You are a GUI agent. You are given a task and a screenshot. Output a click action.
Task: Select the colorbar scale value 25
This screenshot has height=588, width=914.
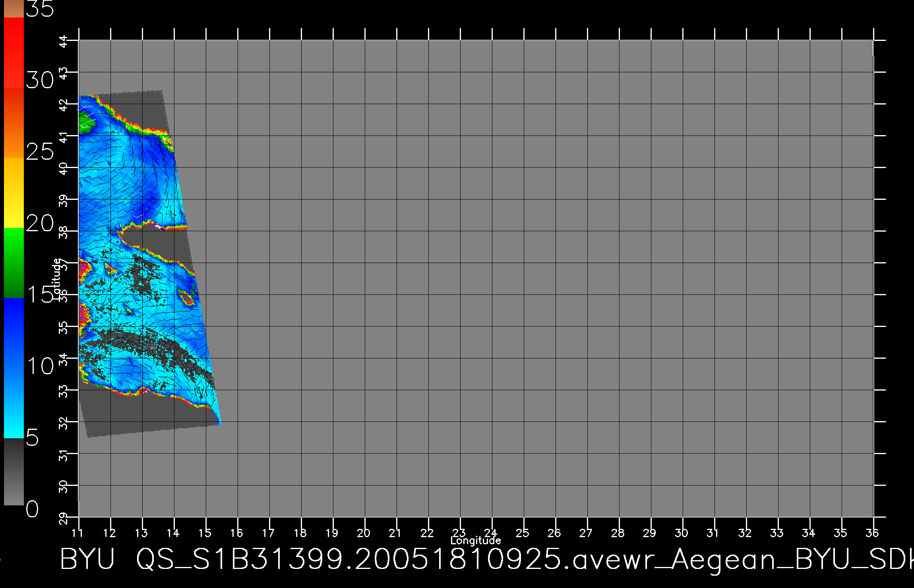(x=40, y=152)
